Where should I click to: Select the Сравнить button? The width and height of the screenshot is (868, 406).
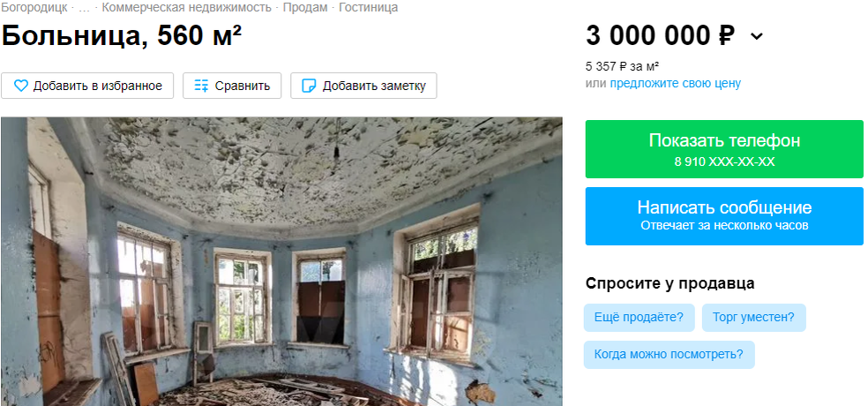pyautogui.click(x=232, y=86)
